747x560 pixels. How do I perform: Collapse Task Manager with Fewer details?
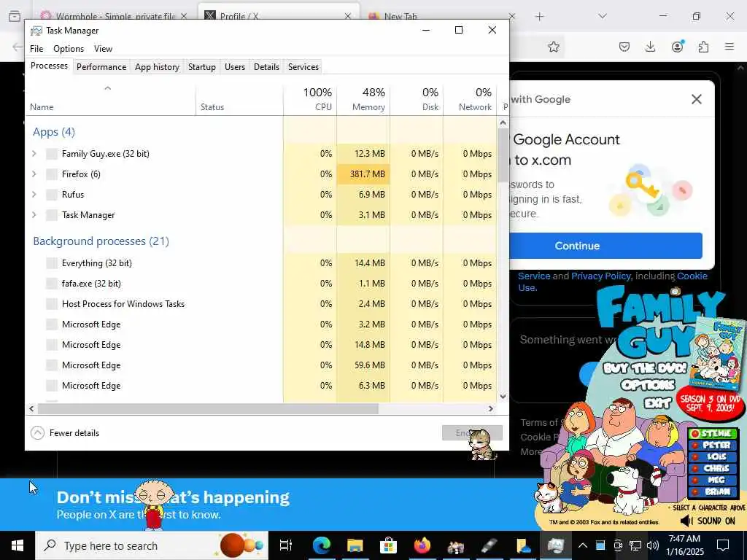point(65,433)
